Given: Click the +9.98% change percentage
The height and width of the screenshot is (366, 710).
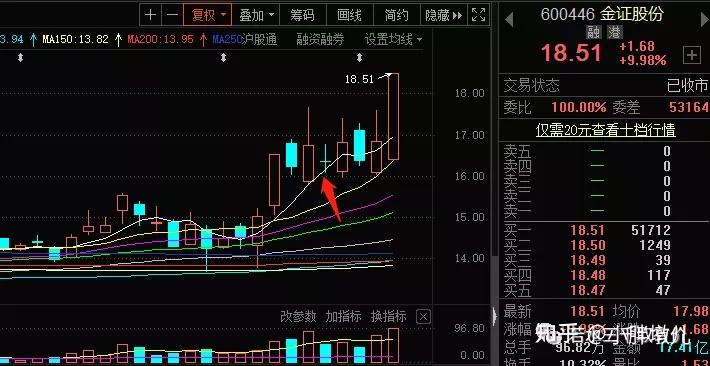Looking at the screenshot, I should (643, 60).
